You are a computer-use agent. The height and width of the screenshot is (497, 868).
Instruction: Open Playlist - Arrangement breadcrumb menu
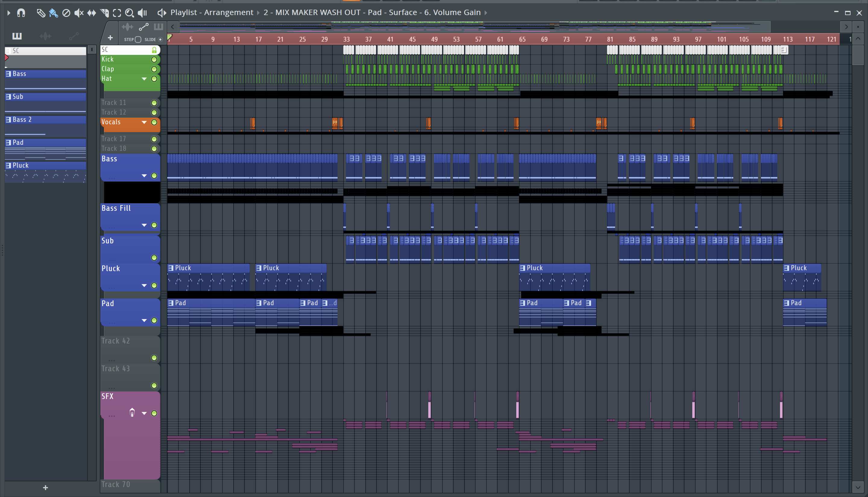click(x=212, y=13)
